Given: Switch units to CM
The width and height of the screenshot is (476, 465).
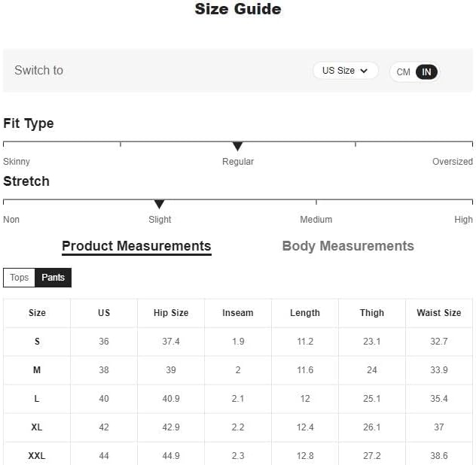Looking at the screenshot, I should 404,72.
